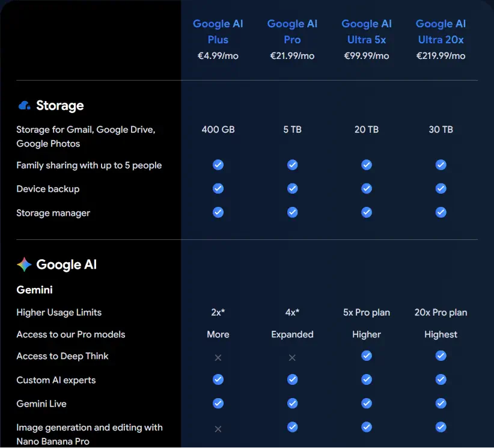Click the Higher Usage Limits row label
Viewport: 494px width, 448px height.
(59, 313)
